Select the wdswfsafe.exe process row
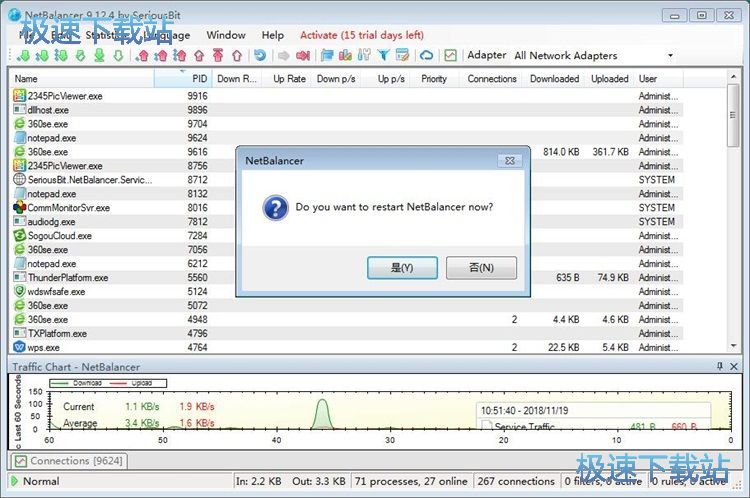Image resolution: width=750 pixels, height=498 pixels. pyautogui.click(x=346, y=291)
